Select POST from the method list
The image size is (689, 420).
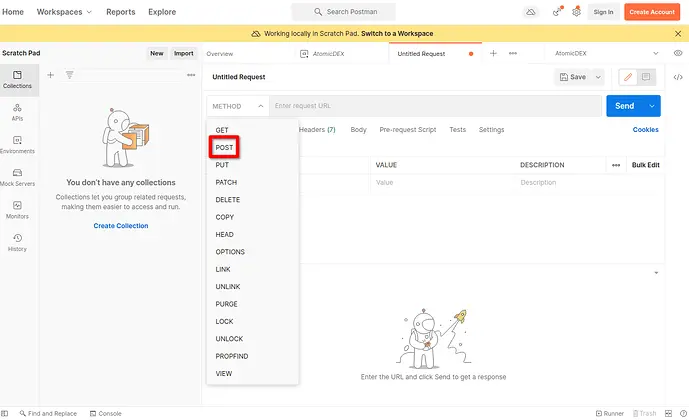tap(224, 147)
